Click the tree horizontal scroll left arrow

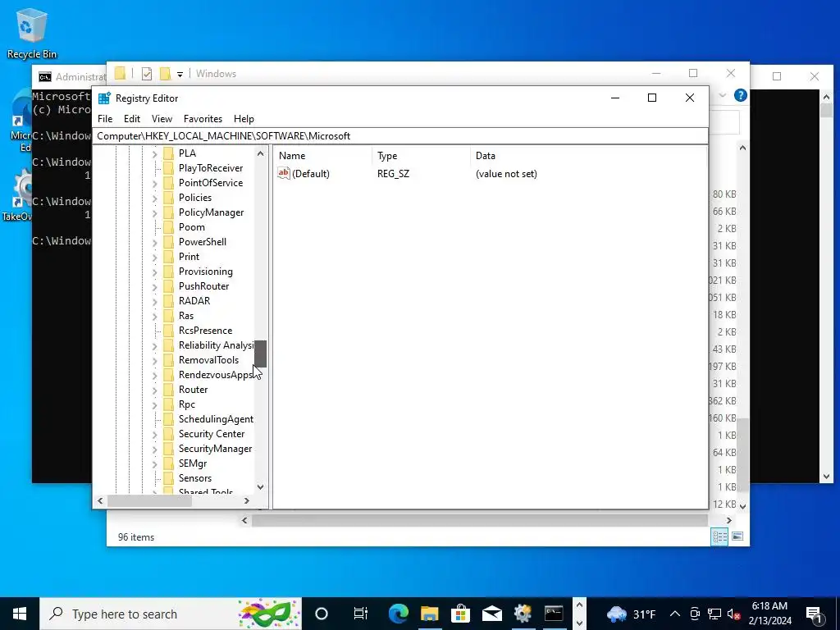tap(100, 501)
